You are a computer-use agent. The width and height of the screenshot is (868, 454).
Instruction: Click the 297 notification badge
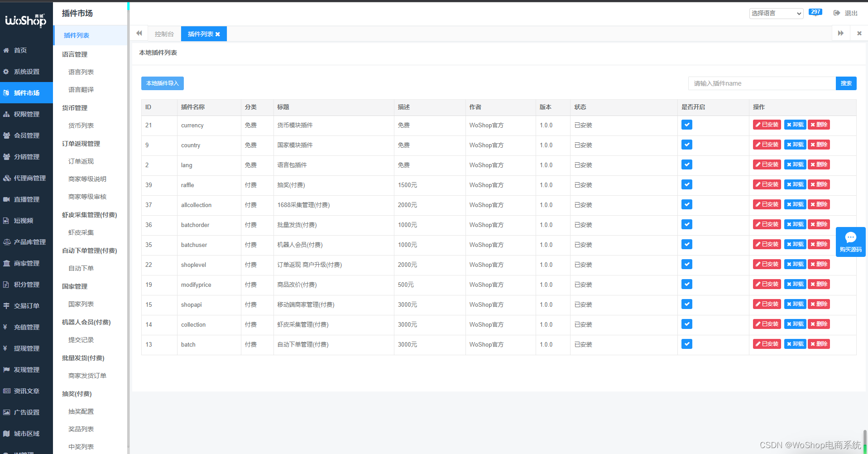click(x=815, y=12)
